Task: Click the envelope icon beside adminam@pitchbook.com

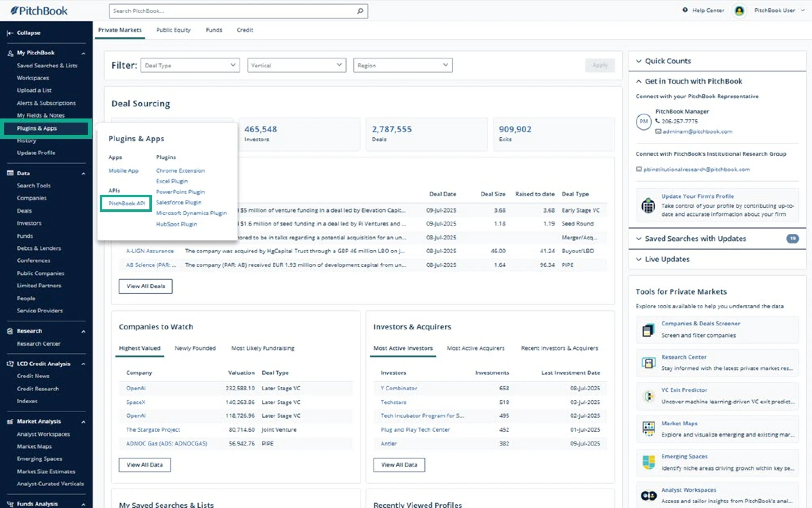Action: coord(658,131)
